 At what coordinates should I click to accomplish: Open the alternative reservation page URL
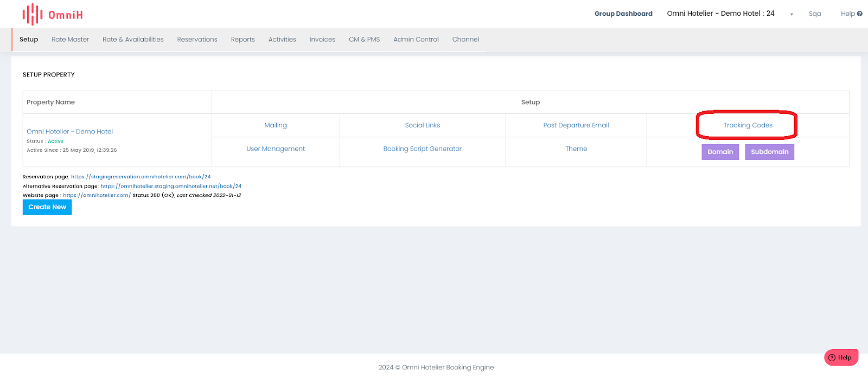coord(171,186)
